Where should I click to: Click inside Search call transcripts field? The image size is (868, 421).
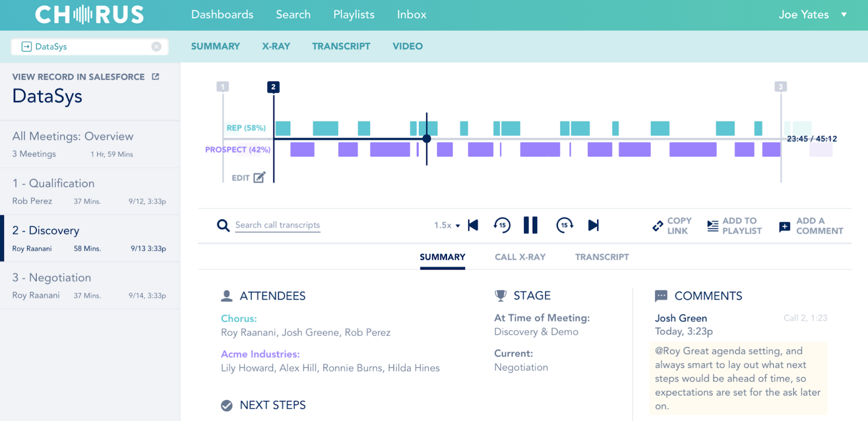277,225
